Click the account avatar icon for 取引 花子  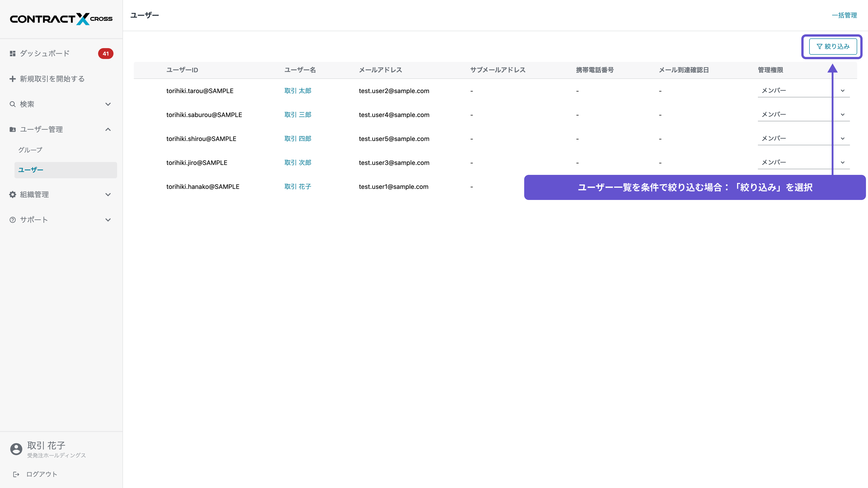tap(16, 449)
